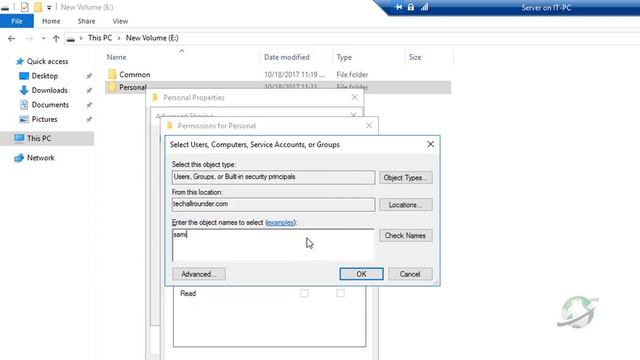Image resolution: width=640 pixels, height=360 pixels.
Task: Click the pin icon next to Downloads
Action: pos(89,90)
